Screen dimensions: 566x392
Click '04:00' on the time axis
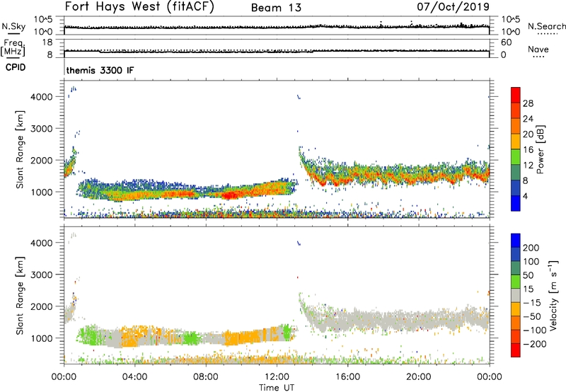point(134,377)
